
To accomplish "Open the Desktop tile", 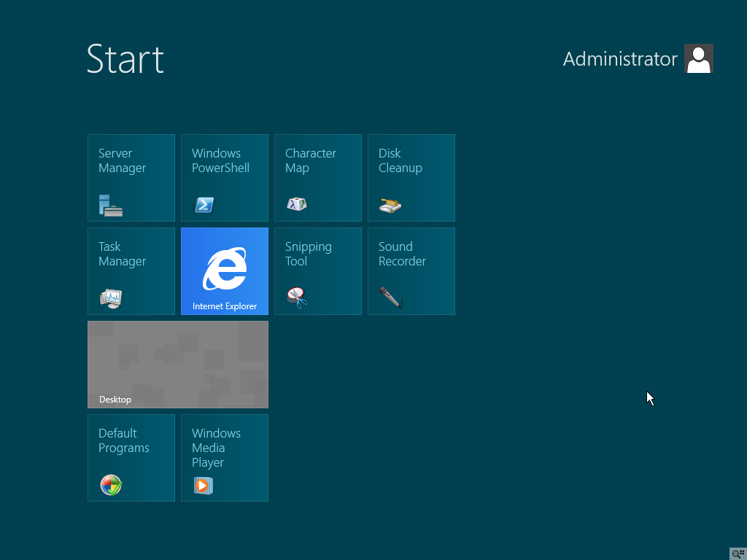I will pyautogui.click(x=178, y=365).
